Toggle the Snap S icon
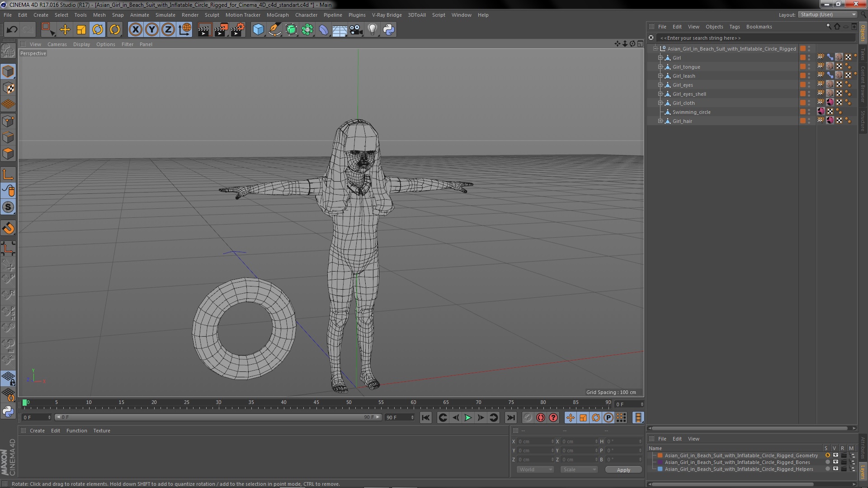This screenshot has width=868, height=488. click(8, 207)
